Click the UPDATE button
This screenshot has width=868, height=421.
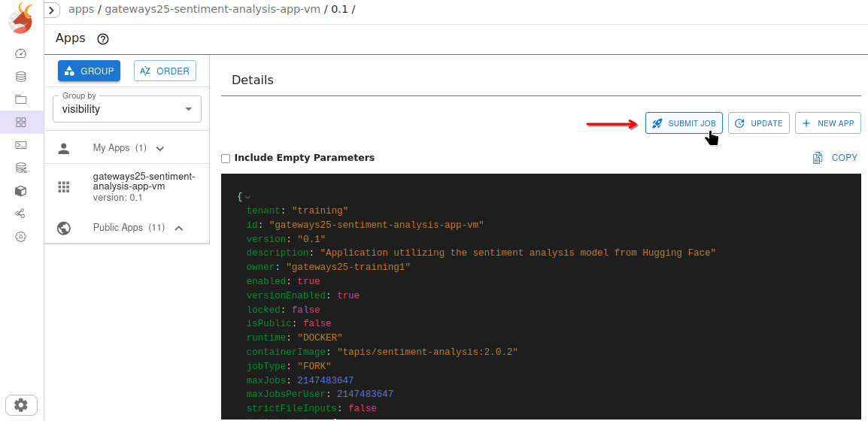tap(759, 123)
